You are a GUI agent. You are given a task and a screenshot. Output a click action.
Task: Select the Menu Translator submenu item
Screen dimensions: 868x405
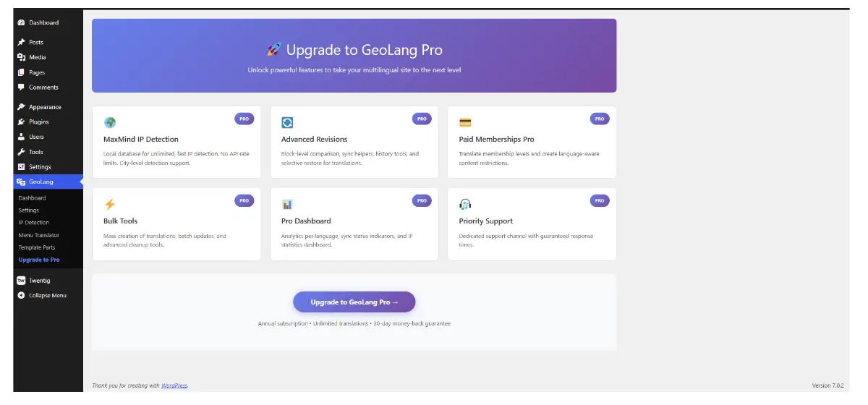pos(39,235)
